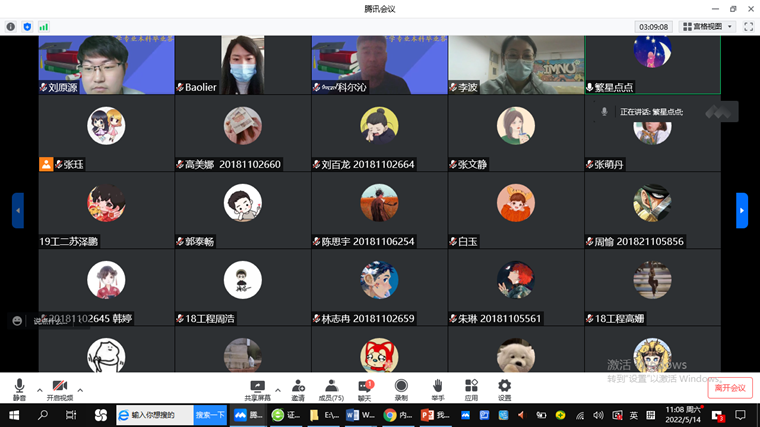Start screen sharing from the toolbar
The image size is (760, 427).
257,388
